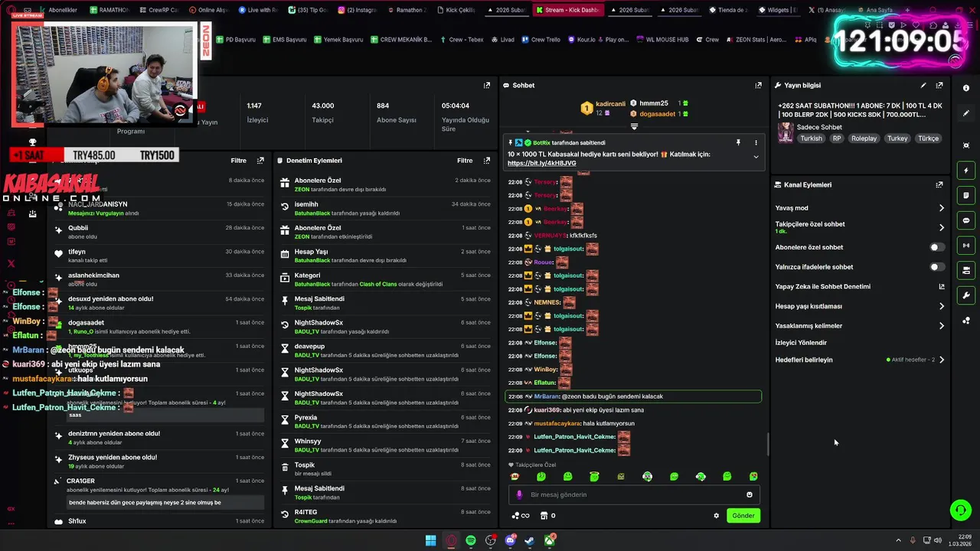This screenshot has width=980, height=551.
Task: Open Filtre in Denetim Eylemleri panel
Action: point(465,161)
